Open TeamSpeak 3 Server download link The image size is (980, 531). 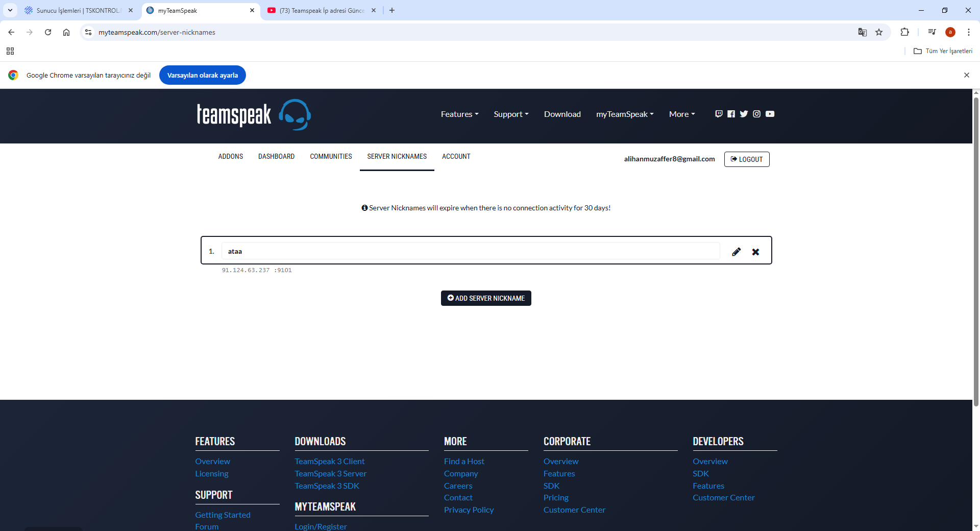(331, 474)
